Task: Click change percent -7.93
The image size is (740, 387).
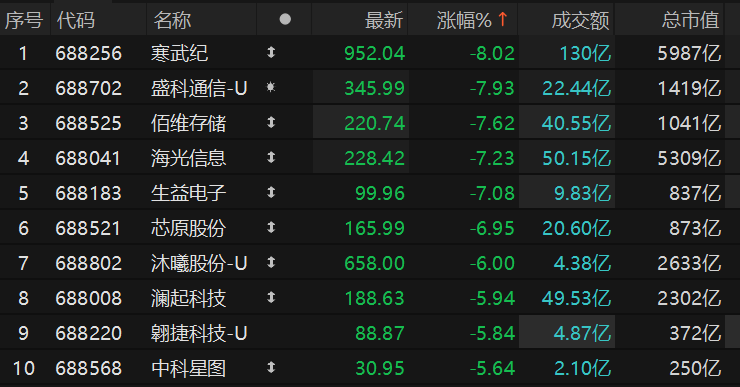Action: (x=492, y=88)
